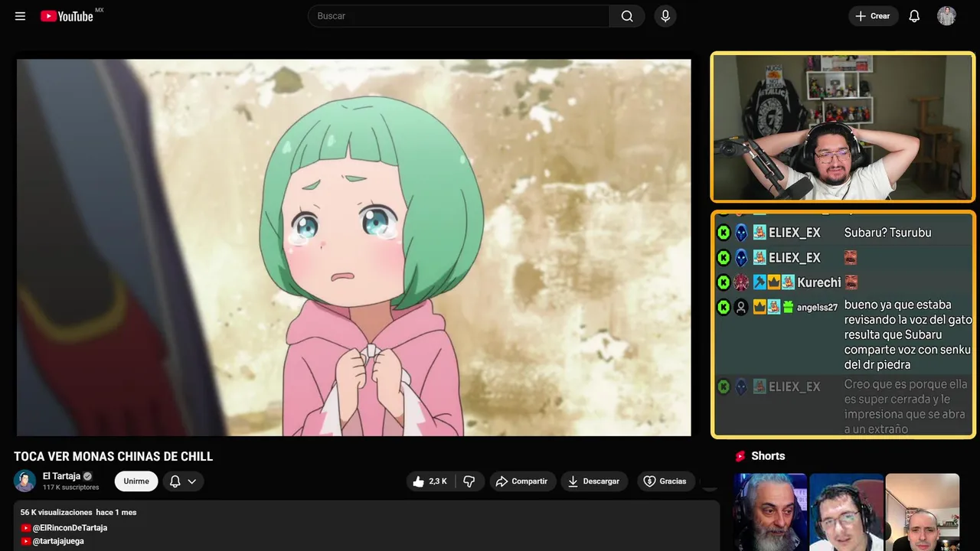Click the Unirme membership button
The image size is (980, 551).
tap(136, 481)
